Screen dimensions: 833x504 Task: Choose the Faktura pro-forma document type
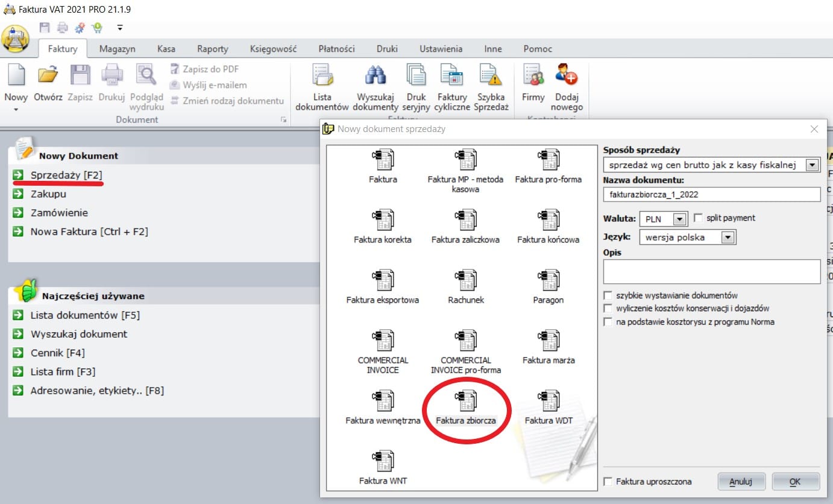pos(548,160)
